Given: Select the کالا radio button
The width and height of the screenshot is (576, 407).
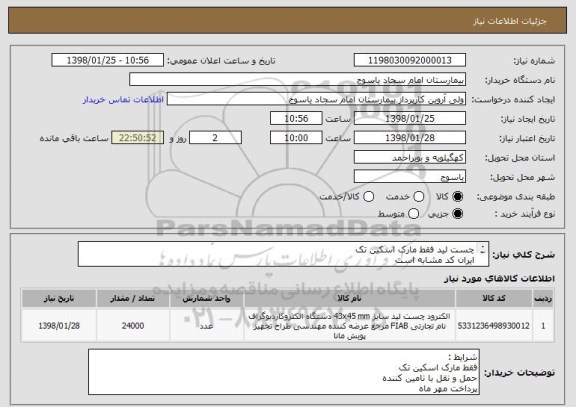Looking at the screenshot, I should click(x=458, y=197).
